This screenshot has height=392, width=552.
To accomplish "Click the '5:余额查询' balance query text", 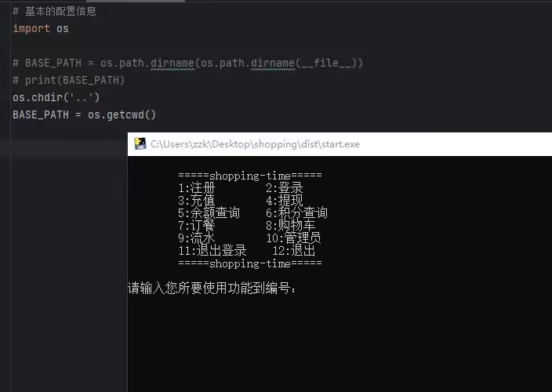I will pos(209,213).
